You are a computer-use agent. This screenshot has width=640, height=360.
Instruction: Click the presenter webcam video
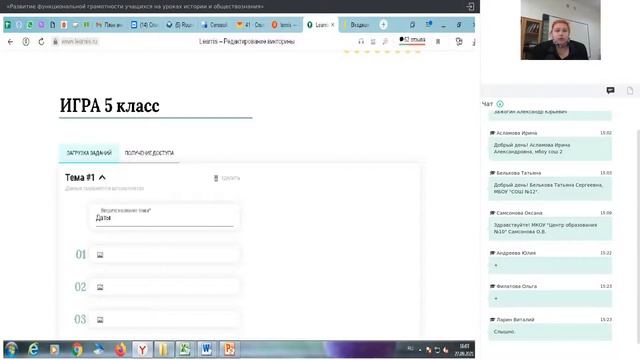[560, 30]
